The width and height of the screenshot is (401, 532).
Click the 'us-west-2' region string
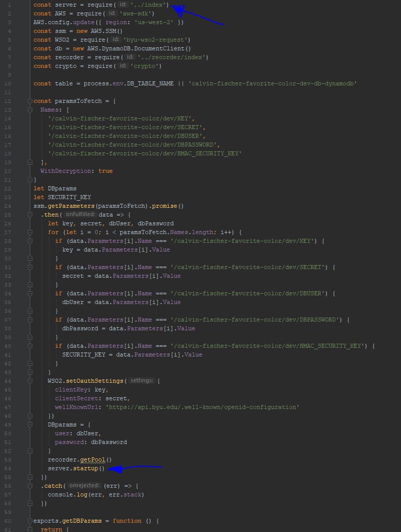(x=154, y=23)
